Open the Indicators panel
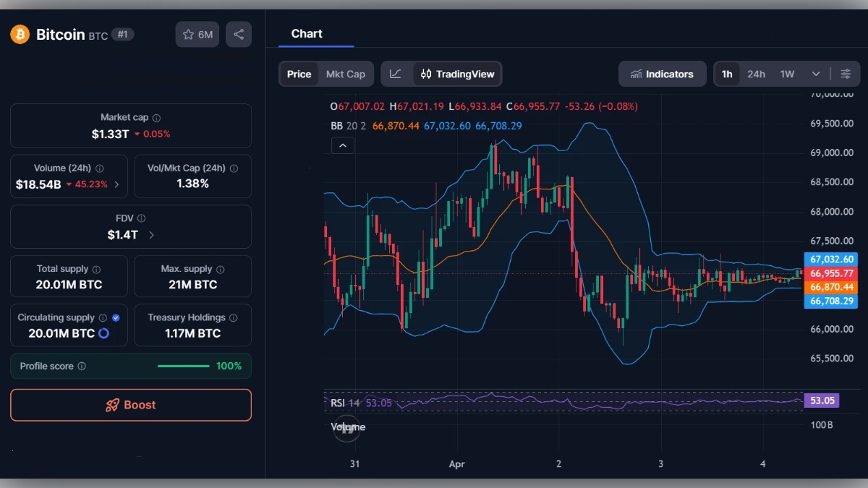The width and height of the screenshot is (868, 488). click(x=662, y=73)
